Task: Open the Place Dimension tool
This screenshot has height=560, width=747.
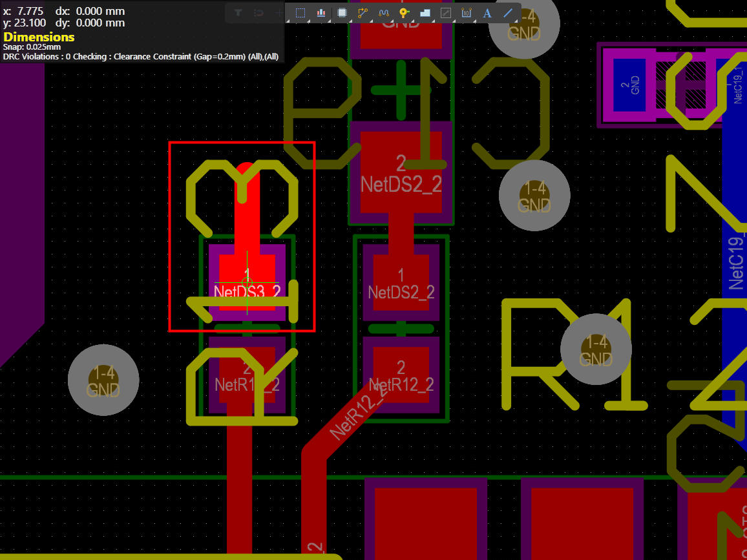Action: (x=466, y=13)
